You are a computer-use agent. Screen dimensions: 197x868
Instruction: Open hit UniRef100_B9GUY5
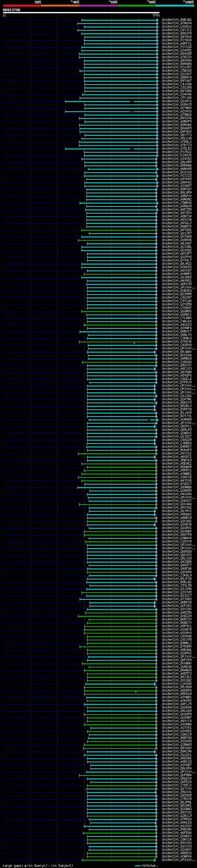click(177, 33)
